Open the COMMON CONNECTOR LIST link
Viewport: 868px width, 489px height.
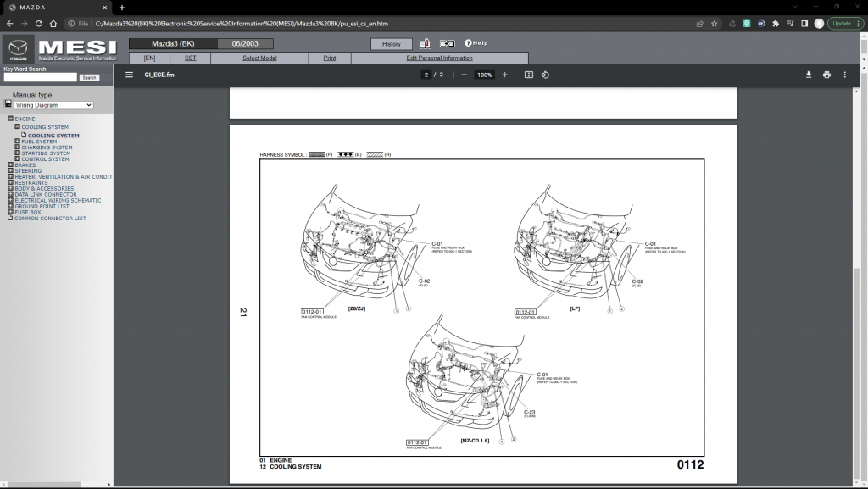(50, 219)
